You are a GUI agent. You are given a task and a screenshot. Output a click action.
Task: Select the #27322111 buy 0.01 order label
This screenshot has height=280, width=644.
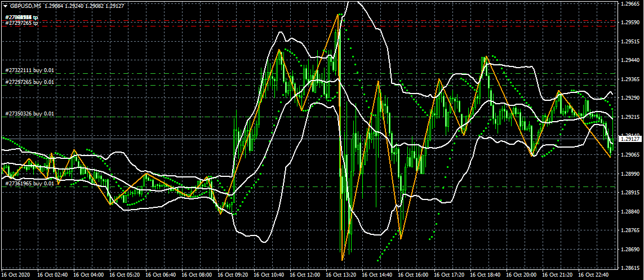[30, 70]
